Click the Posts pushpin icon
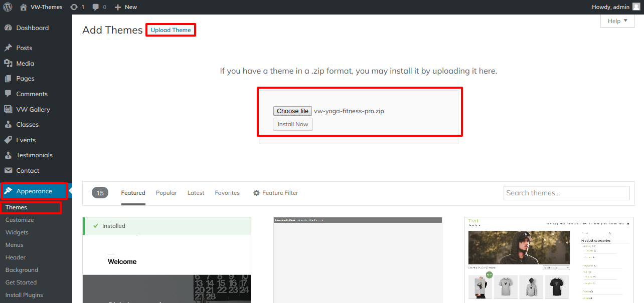644x303 pixels. tap(8, 48)
